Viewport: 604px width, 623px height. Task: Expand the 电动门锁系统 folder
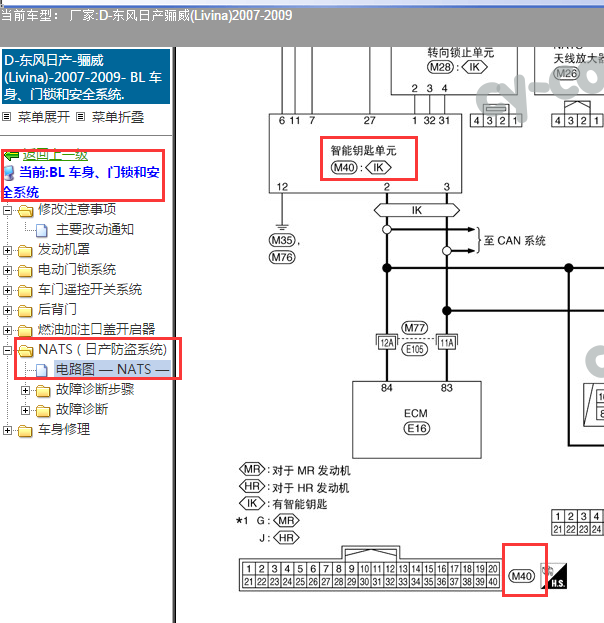(7, 270)
